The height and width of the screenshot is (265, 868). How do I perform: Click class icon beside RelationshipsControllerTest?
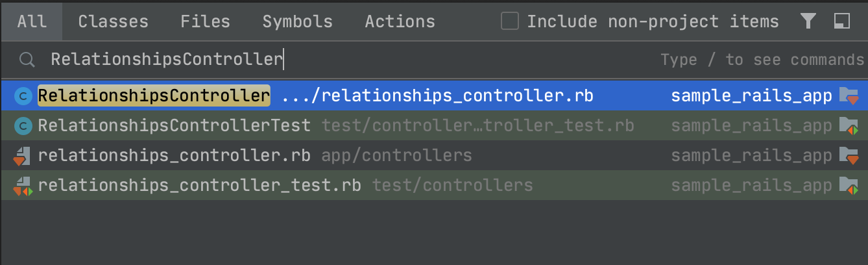(x=23, y=126)
